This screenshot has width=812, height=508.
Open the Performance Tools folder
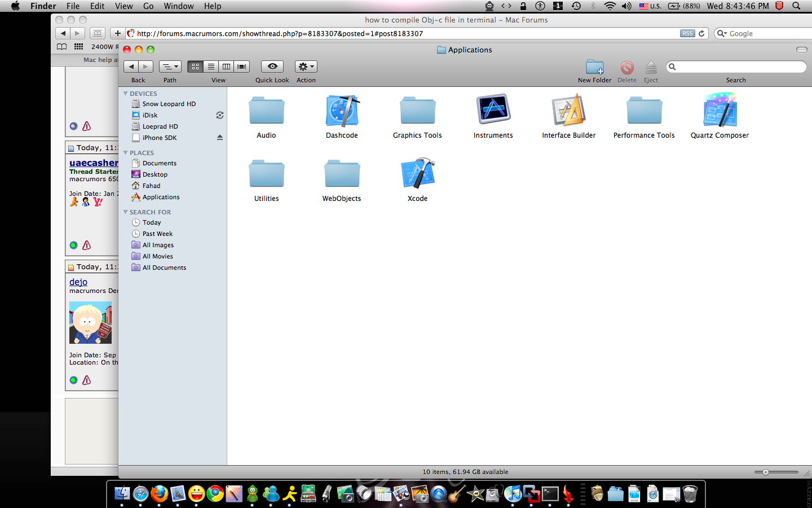point(644,111)
